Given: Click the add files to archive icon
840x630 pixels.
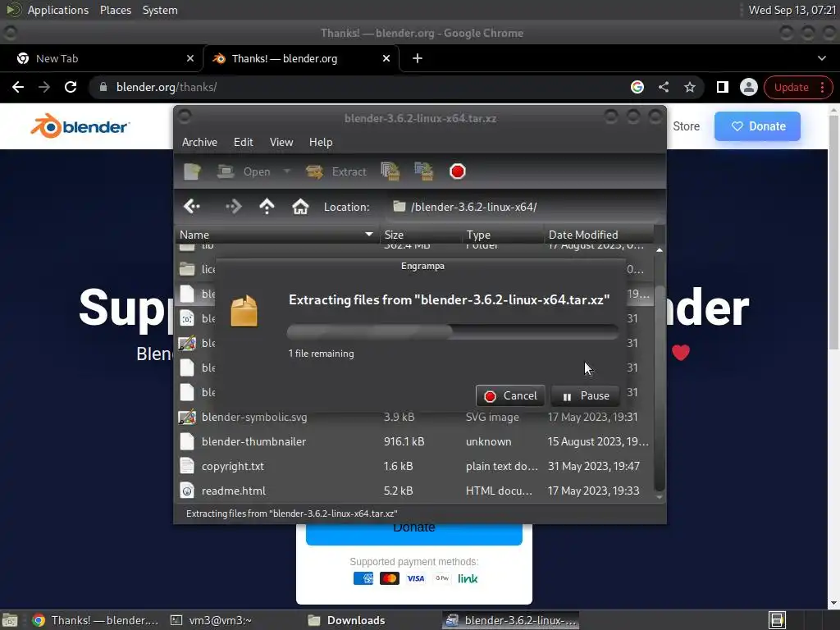Looking at the screenshot, I should pos(390,171).
